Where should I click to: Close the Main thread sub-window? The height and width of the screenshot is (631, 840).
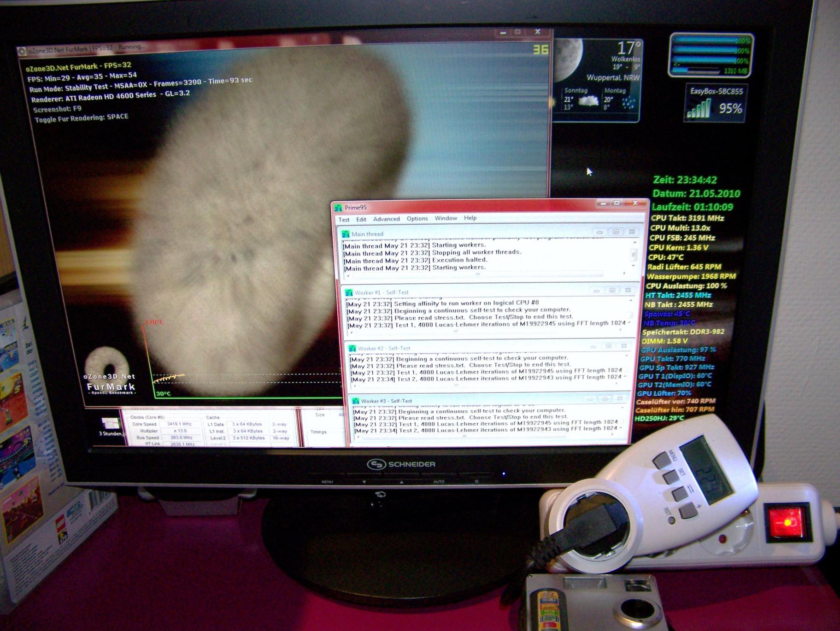click(x=632, y=232)
